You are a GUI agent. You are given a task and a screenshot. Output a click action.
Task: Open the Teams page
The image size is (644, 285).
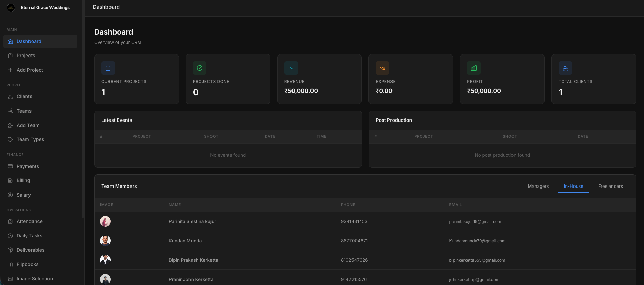[40, 111]
